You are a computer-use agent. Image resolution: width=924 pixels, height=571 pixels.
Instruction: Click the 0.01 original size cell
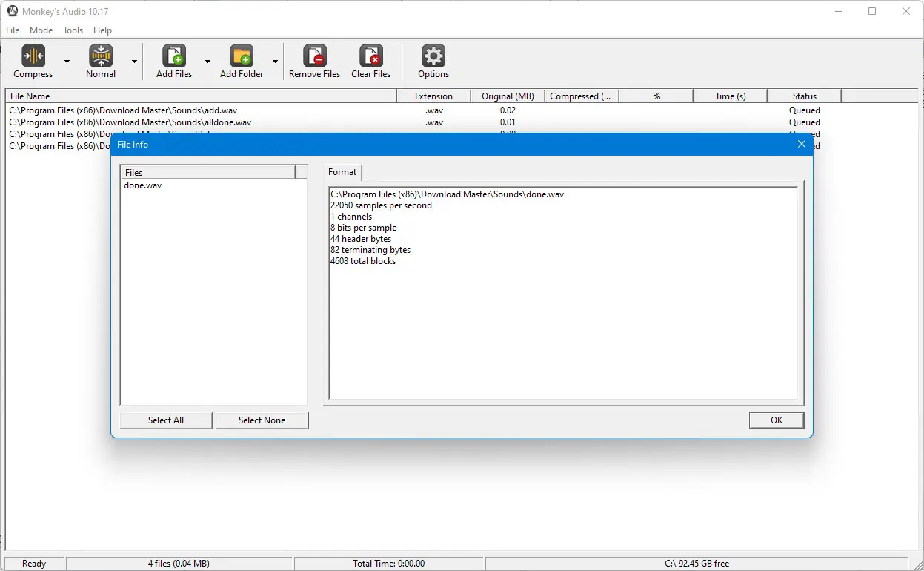click(508, 122)
